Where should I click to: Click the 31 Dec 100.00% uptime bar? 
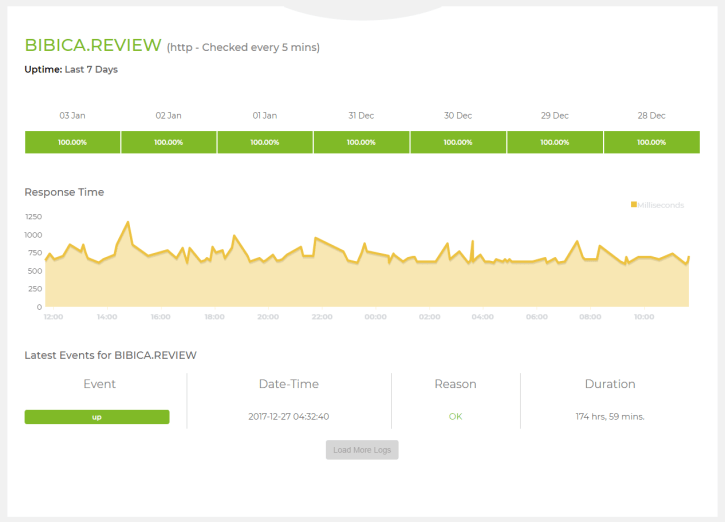(361, 142)
